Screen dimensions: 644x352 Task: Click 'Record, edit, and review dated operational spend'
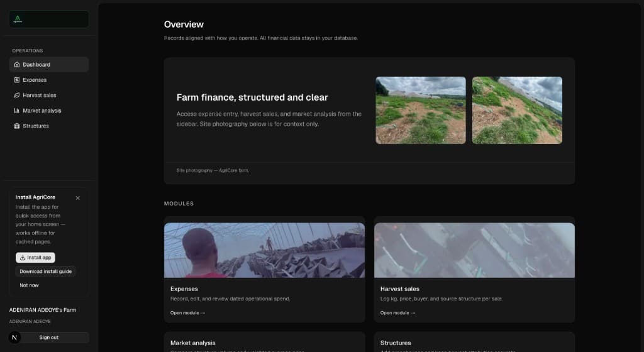230,299
